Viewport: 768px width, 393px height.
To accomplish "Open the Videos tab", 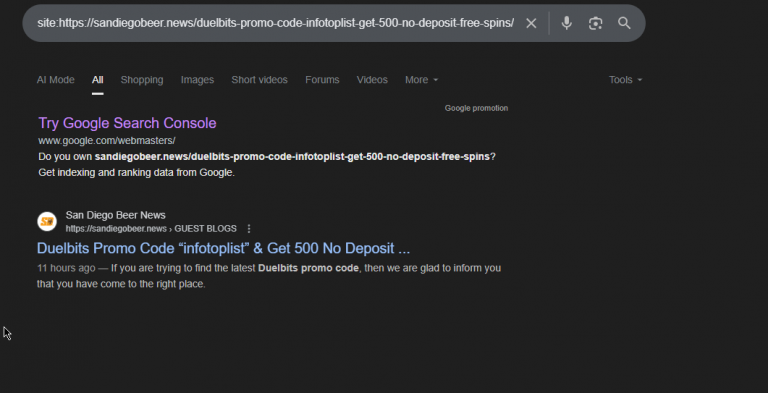I will (372, 80).
